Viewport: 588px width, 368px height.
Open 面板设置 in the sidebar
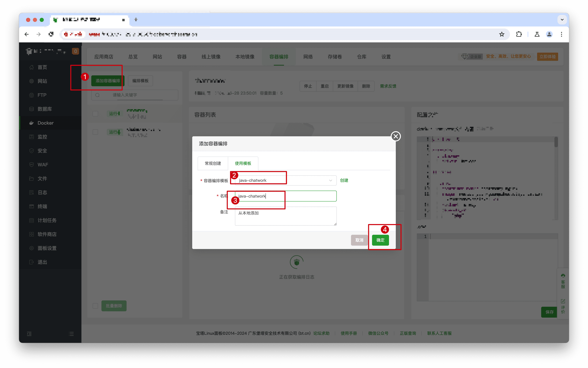(50, 248)
